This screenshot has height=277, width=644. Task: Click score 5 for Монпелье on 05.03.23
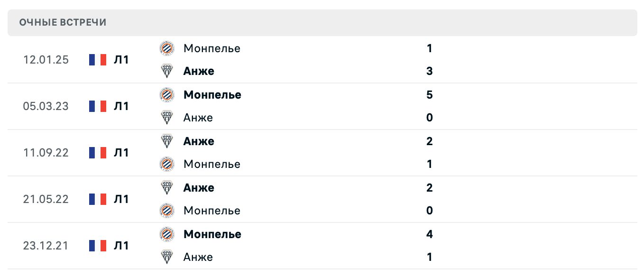pyautogui.click(x=430, y=95)
